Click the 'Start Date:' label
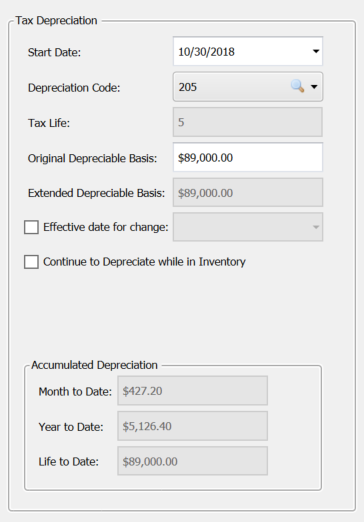 click(x=54, y=52)
